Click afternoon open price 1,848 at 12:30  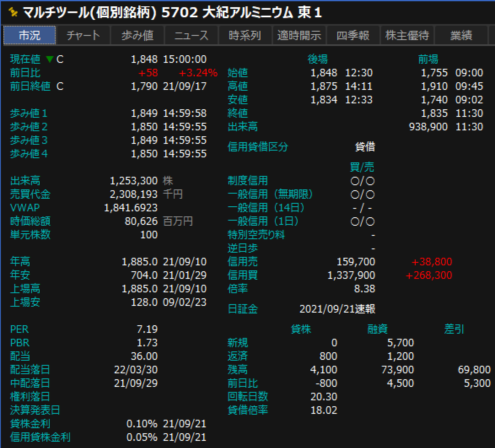pos(324,73)
